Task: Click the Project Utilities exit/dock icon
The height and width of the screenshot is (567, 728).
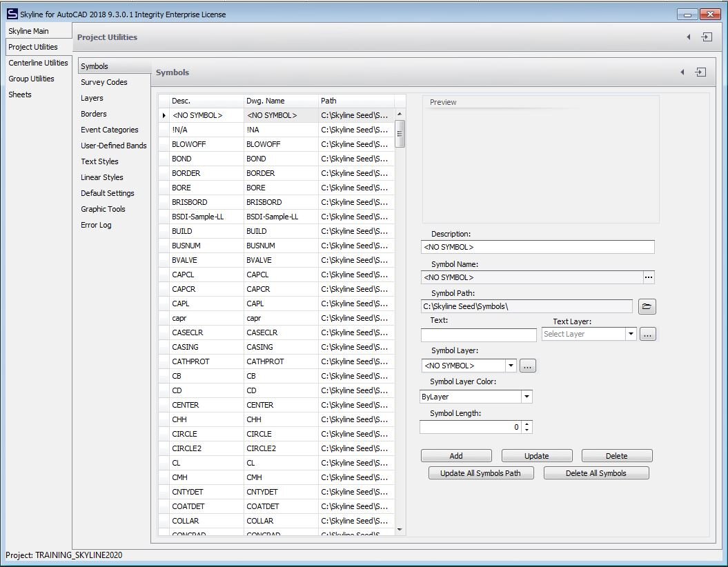Action: (707, 37)
